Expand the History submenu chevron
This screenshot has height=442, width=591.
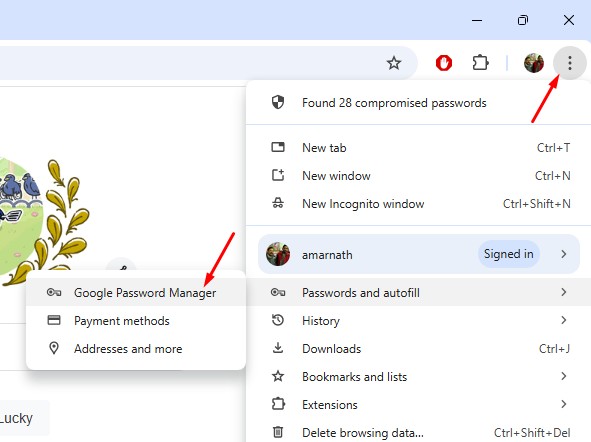coord(563,320)
